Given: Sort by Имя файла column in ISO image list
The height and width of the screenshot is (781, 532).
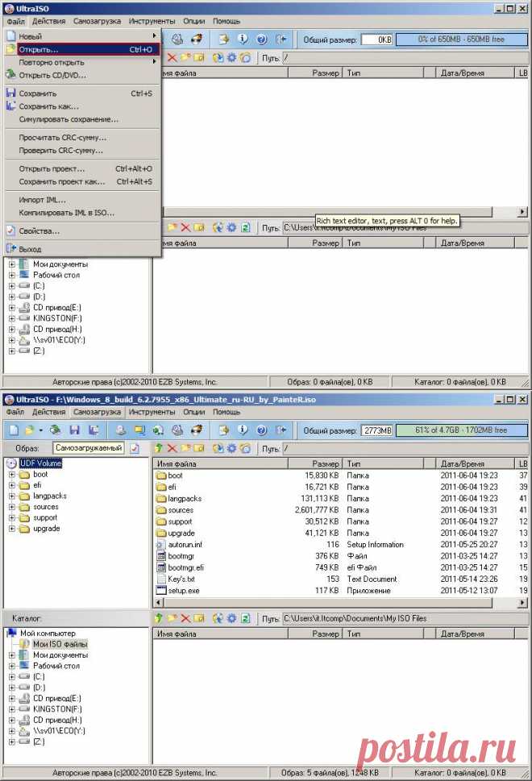Looking at the screenshot, I should tap(221, 463).
